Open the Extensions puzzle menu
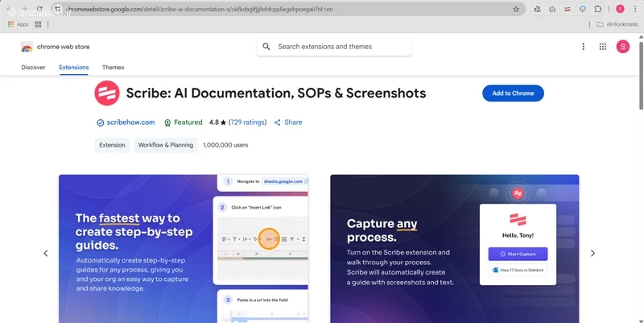The width and height of the screenshot is (644, 323). (x=597, y=9)
